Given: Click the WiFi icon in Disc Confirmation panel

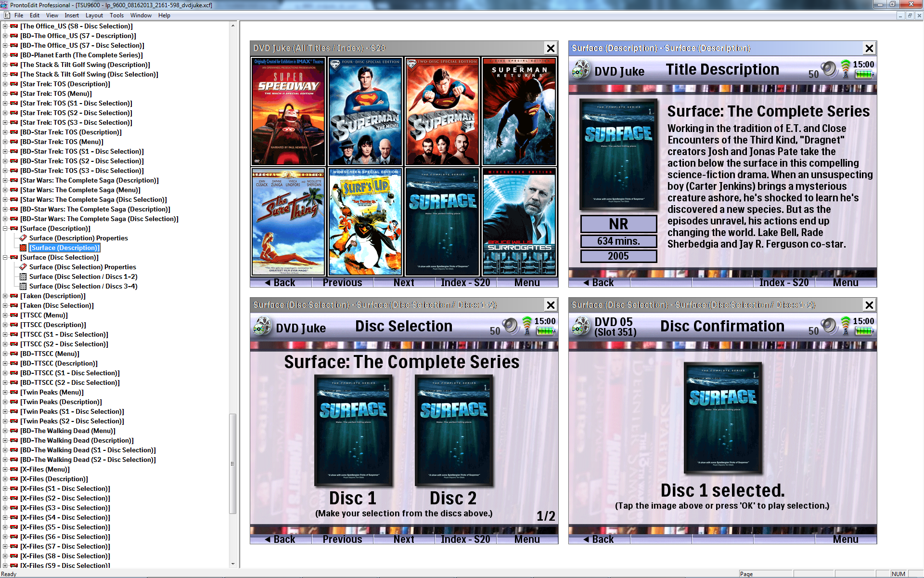Looking at the screenshot, I should 846,326.
